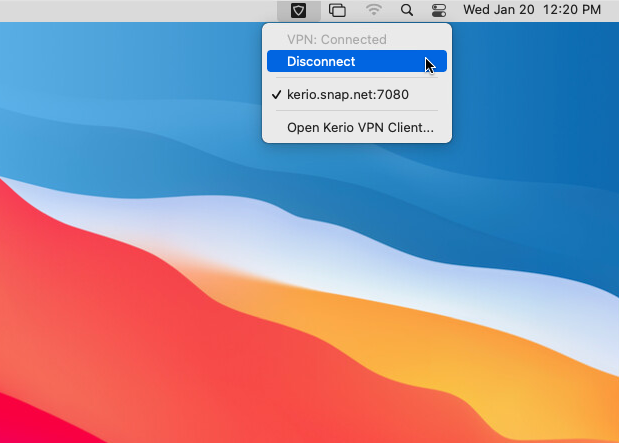Choose Open Kerio VPN Client...
This screenshot has width=619, height=443.
coord(357,128)
